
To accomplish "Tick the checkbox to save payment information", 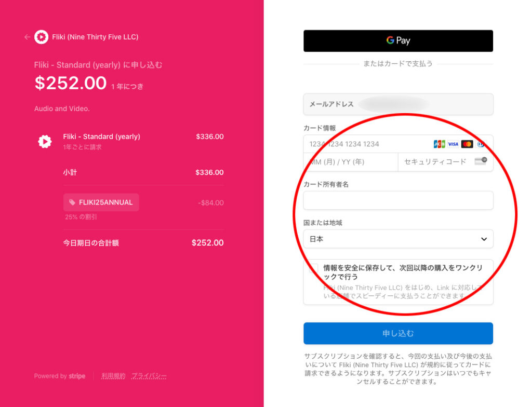I will 313,268.
